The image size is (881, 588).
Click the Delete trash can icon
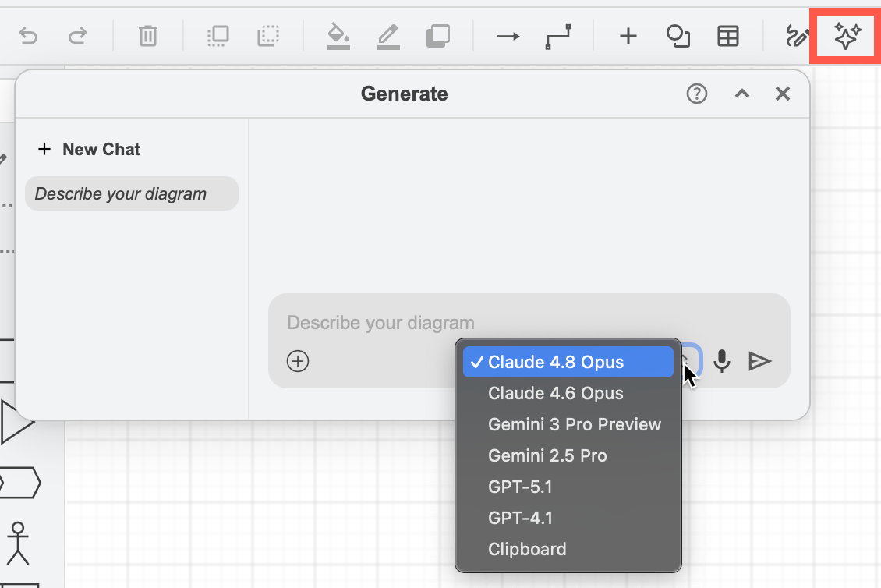148,36
